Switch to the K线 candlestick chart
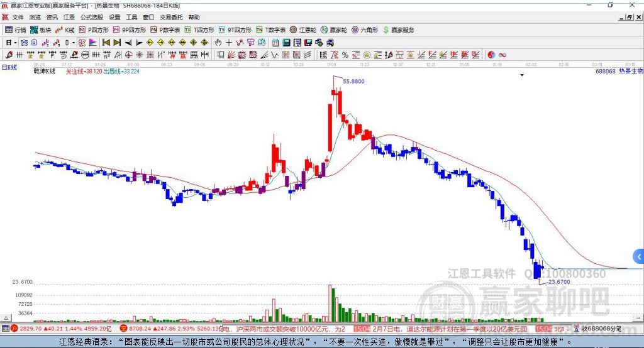This screenshot has height=348, width=644. 65,30
